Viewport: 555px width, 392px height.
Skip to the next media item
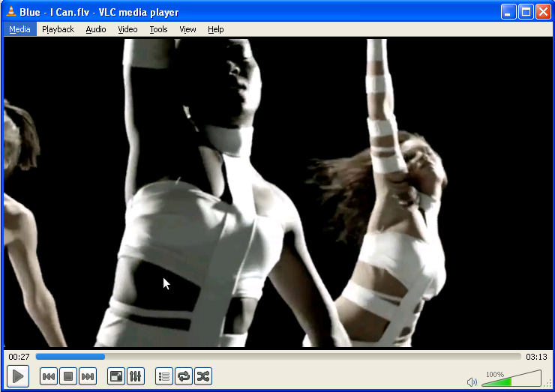(x=88, y=376)
